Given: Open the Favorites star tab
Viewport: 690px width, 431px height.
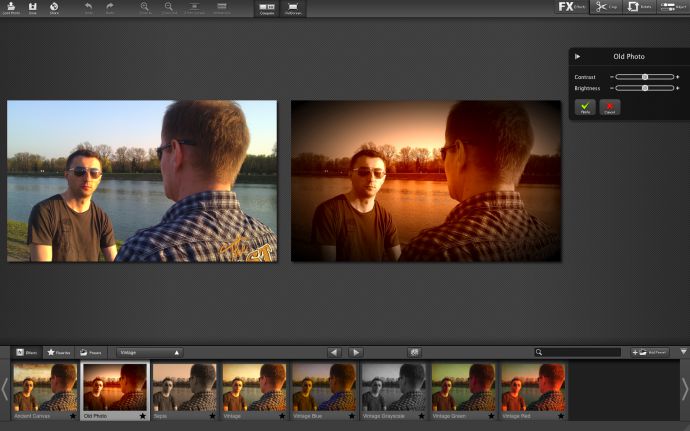Looking at the screenshot, I should pyautogui.click(x=59, y=352).
